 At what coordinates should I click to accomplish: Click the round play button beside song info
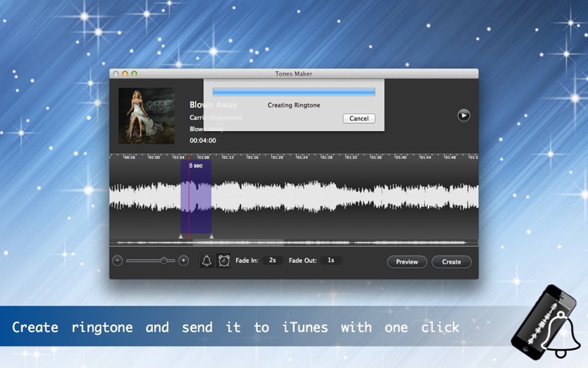point(463,115)
